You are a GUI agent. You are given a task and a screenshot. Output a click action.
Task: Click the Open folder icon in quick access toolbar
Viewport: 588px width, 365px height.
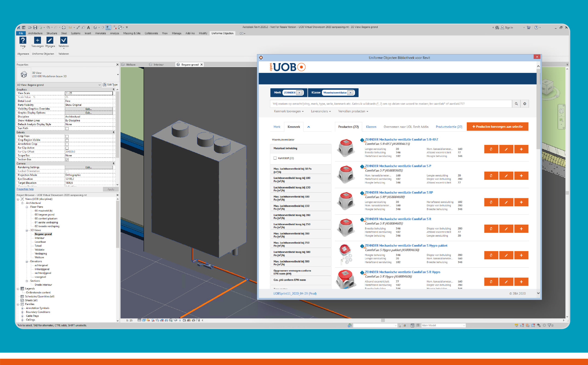coord(30,28)
